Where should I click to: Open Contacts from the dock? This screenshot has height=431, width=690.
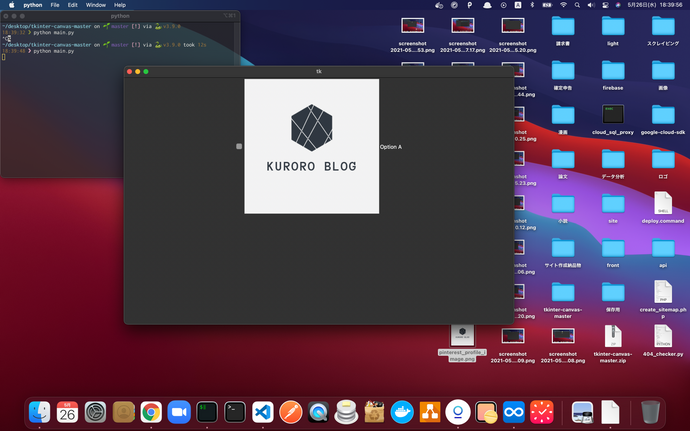point(123,413)
